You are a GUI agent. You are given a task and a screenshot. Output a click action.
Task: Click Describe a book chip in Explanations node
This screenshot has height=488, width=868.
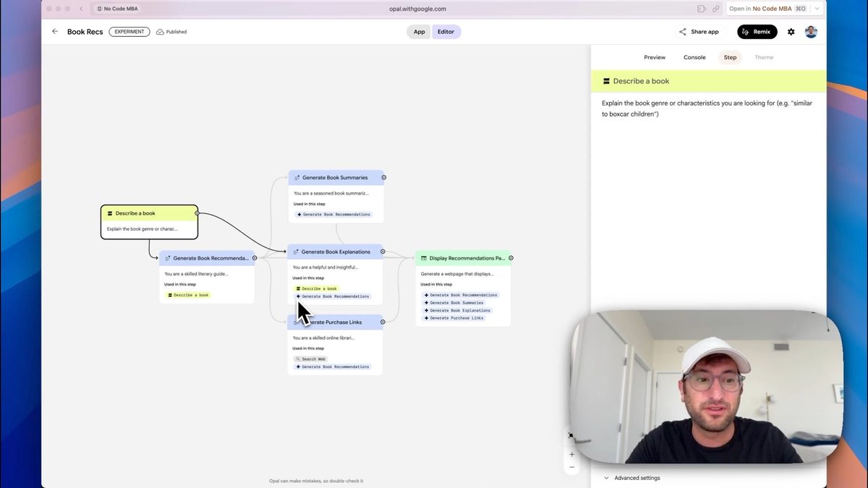click(x=316, y=288)
